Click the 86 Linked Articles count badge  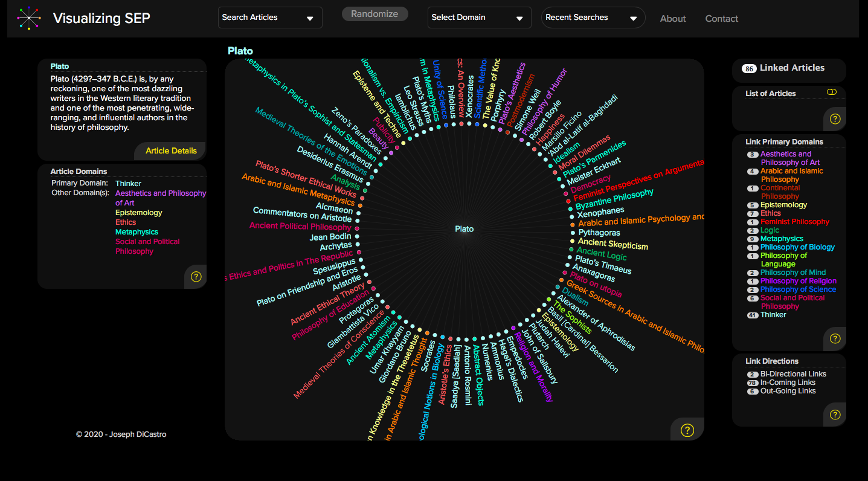point(749,68)
